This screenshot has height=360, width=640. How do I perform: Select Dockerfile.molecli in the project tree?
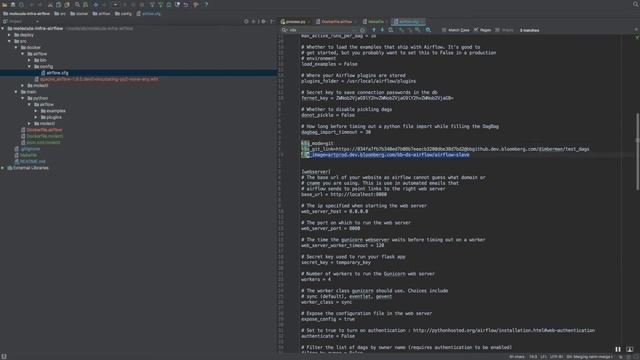pyautogui.click(x=44, y=136)
